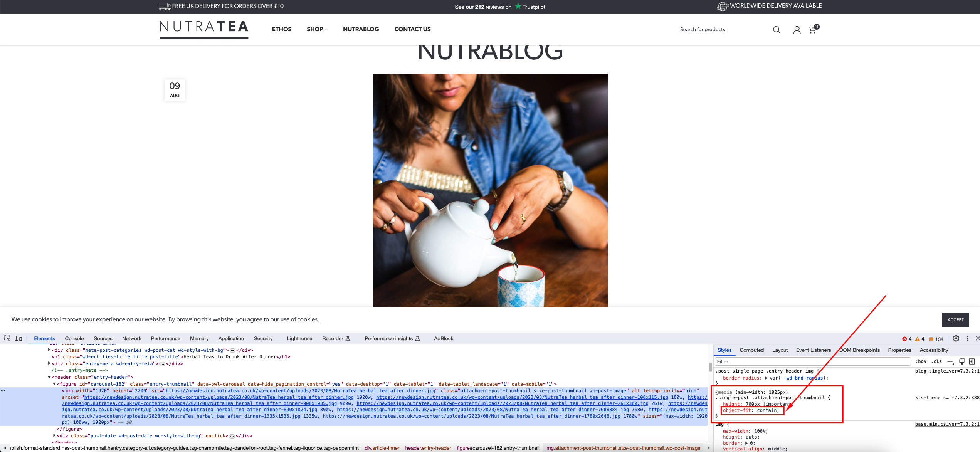Expand entry-meta div node
Screen dimensions: 980x452
(49, 363)
